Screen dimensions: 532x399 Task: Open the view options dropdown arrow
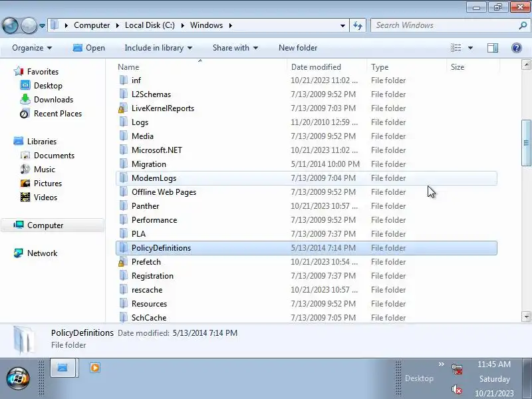point(470,48)
